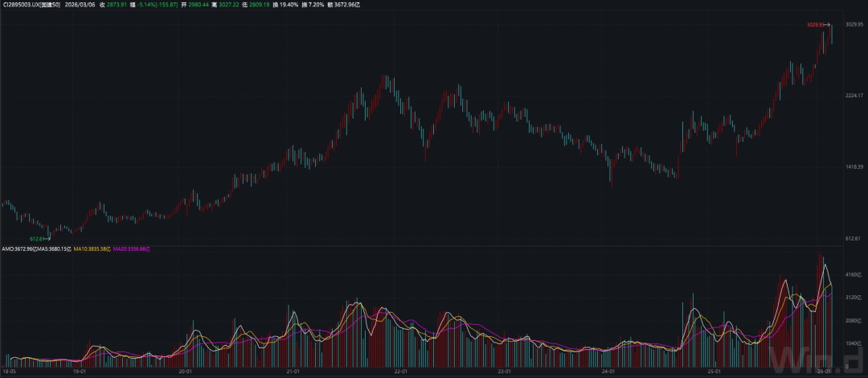Click the 3029.95 high marker label
The image size is (868, 378).
tap(816, 25)
